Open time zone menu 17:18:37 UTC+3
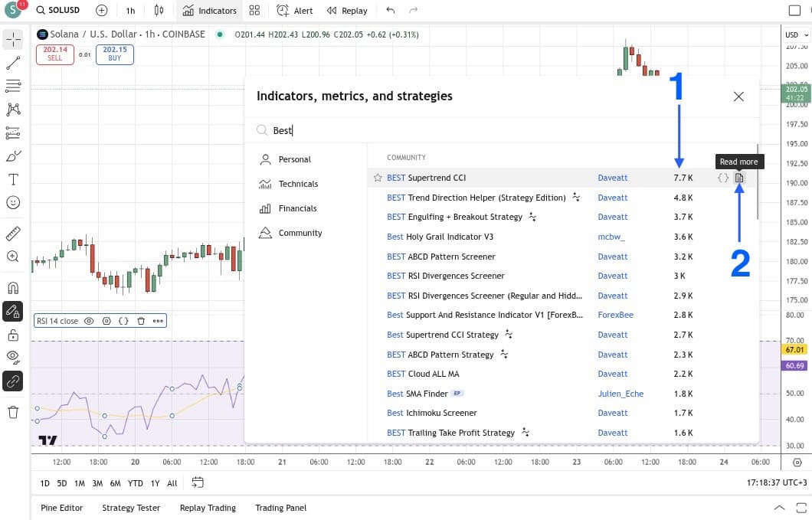Image resolution: width=812 pixels, height=520 pixels. (776, 482)
